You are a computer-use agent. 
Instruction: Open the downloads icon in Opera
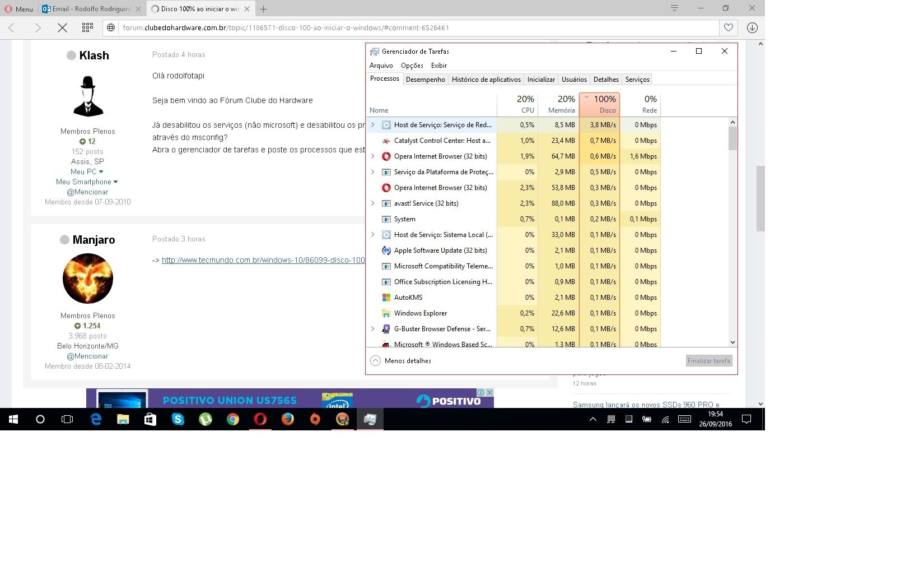[752, 27]
